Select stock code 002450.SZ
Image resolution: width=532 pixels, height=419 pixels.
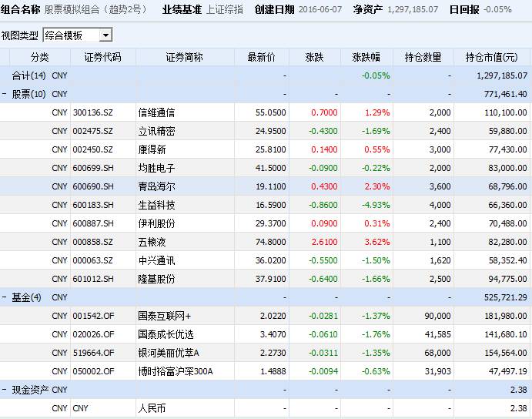(92, 149)
